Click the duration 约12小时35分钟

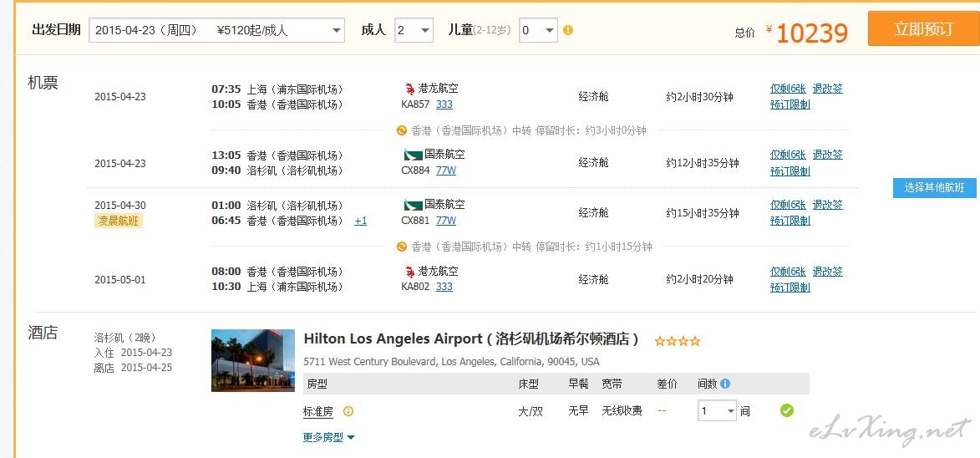(x=703, y=163)
